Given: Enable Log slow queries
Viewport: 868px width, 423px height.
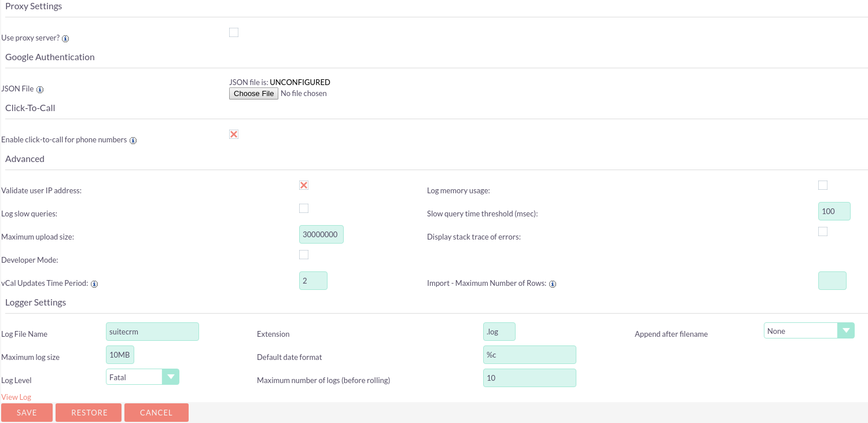Looking at the screenshot, I should point(304,208).
